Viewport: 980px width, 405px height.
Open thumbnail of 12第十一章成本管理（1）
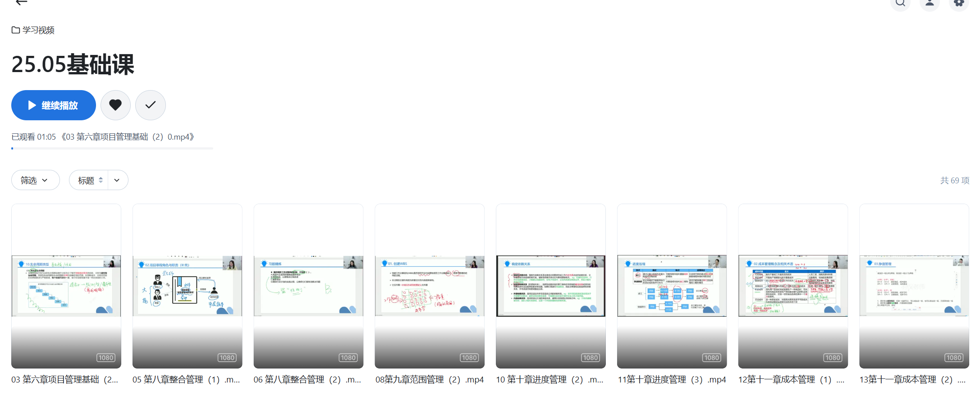pyautogui.click(x=793, y=286)
